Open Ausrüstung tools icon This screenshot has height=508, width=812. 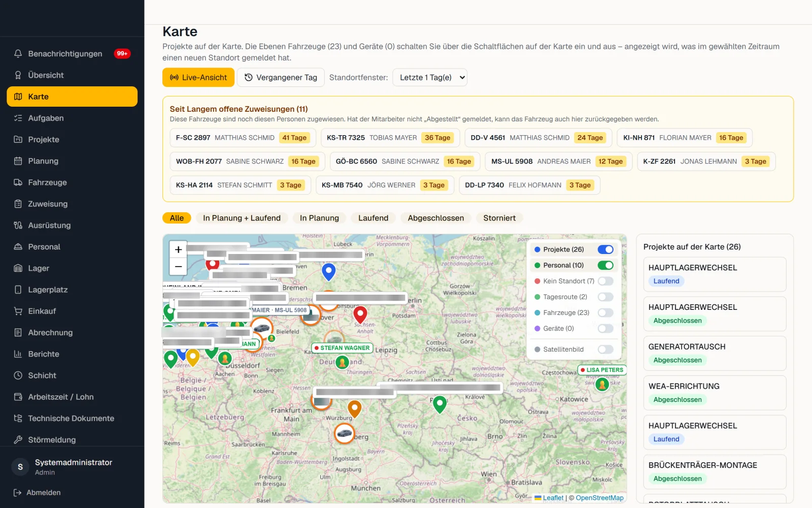point(18,225)
